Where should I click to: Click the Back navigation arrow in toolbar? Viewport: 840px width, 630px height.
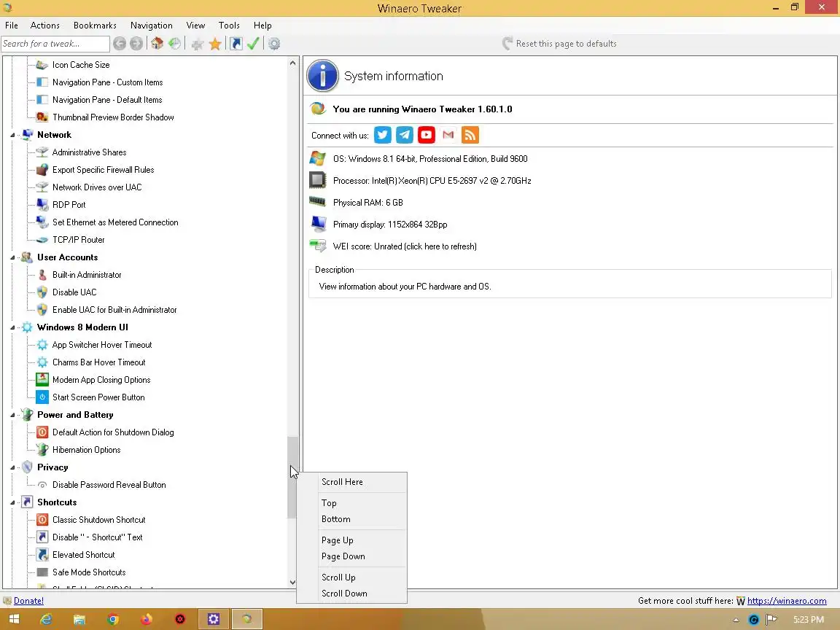(x=120, y=44)
